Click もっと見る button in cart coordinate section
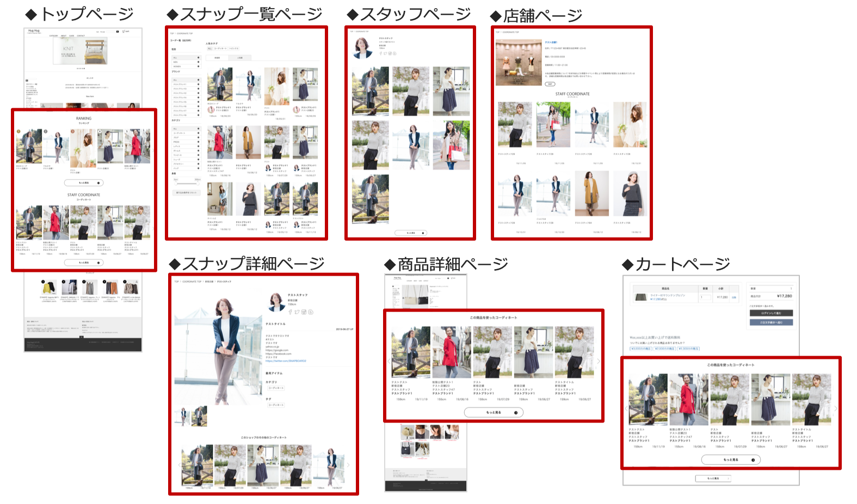 [730, 460]
